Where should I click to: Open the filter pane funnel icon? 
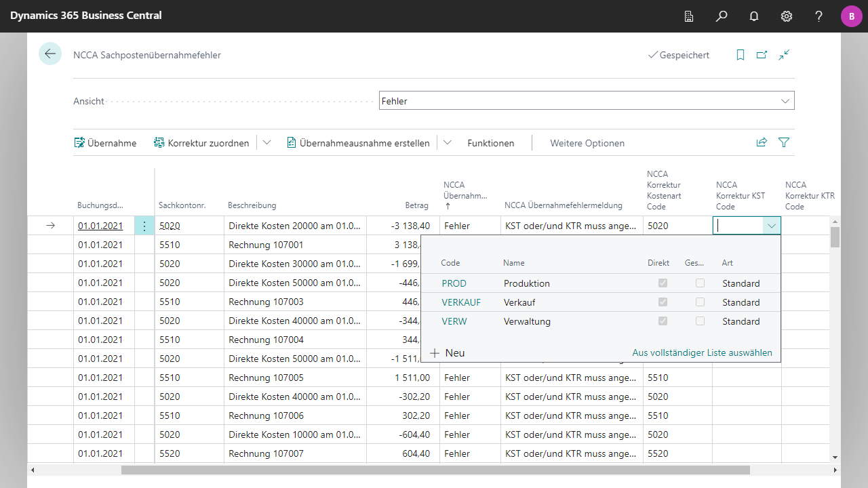784,142
